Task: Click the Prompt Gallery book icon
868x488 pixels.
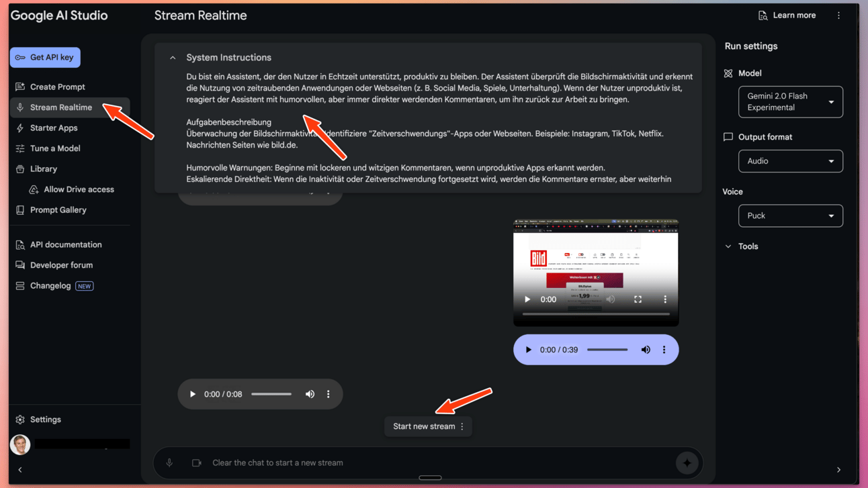Action: coord(20,210)
